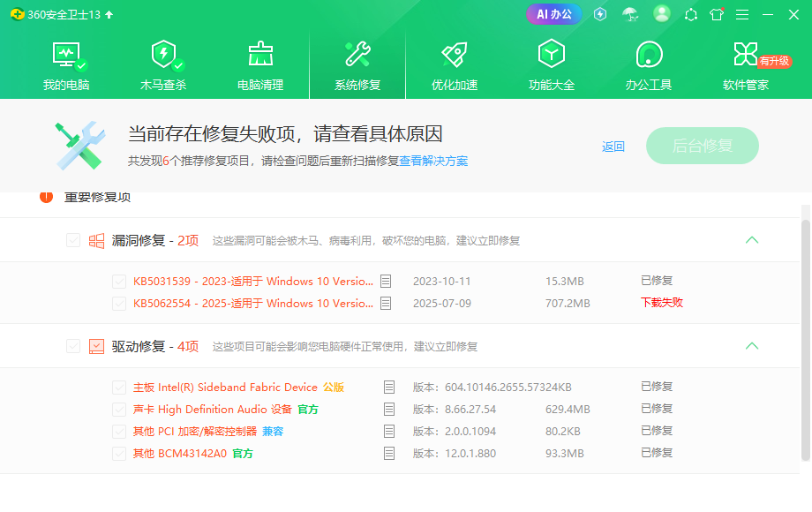This screenshot has height=512, width=812.
Task: Click 返回 link
Action: point(613,147)
